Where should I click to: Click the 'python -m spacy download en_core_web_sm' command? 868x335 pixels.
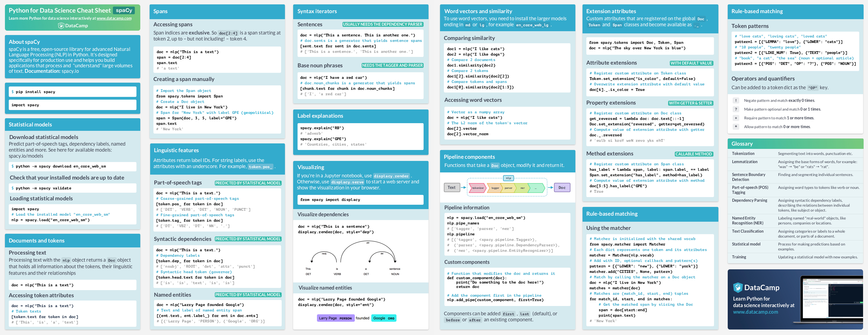(72, 166)
